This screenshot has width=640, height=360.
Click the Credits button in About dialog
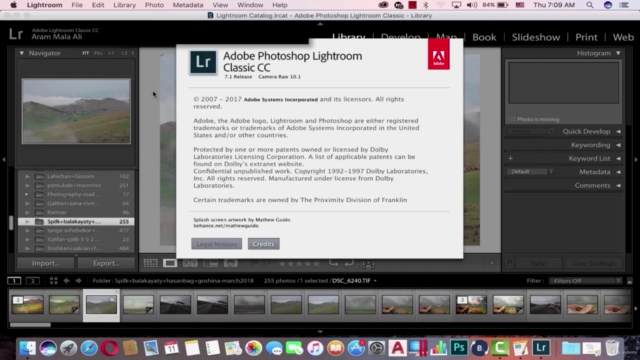tap(263, 244)
